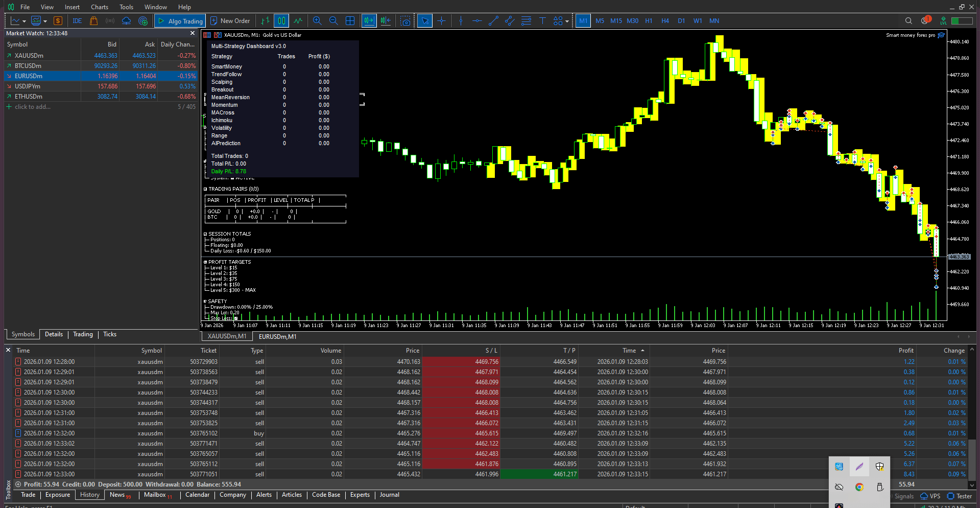The image size is (980, 508).
Task: Click the Zoom In magnifier icon
Action: pos(317,21)
